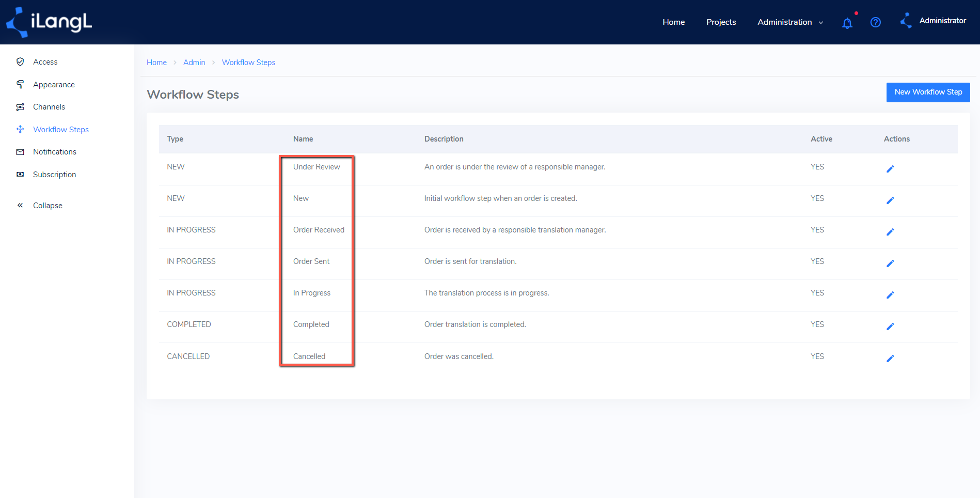Click the Actions column header
Image resolution: width=980 pixels, height=498 pixels.
coord(896,139)
